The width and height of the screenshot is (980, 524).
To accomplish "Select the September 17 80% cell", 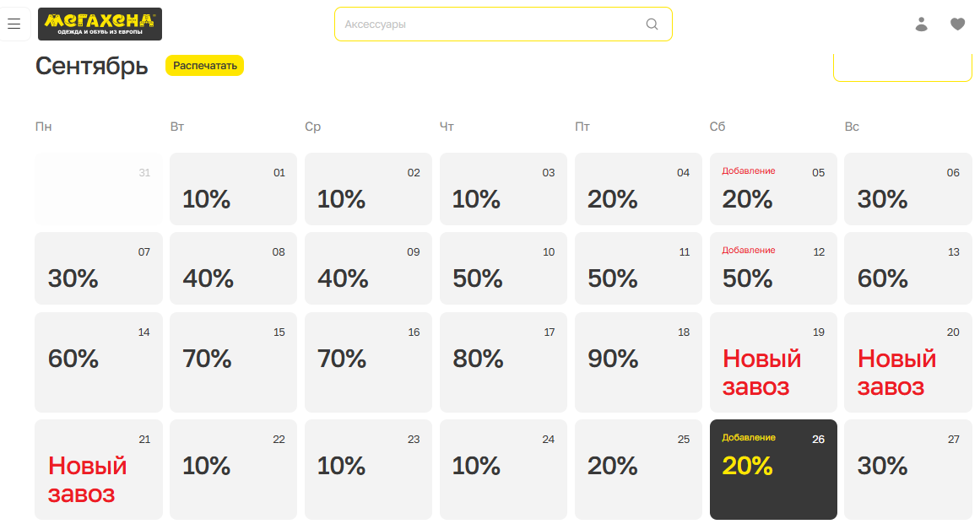I will (x=503, y=362).
